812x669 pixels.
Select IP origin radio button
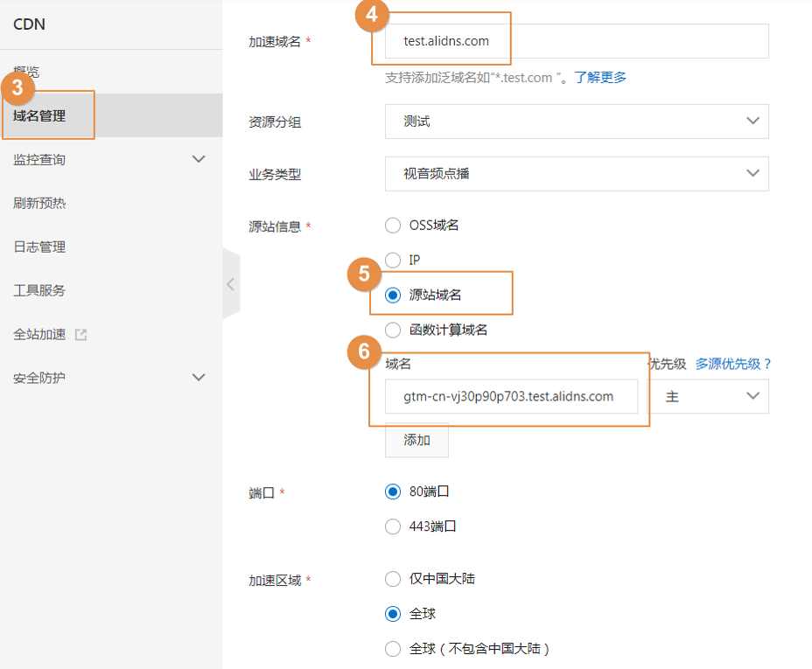click(393, 261)
